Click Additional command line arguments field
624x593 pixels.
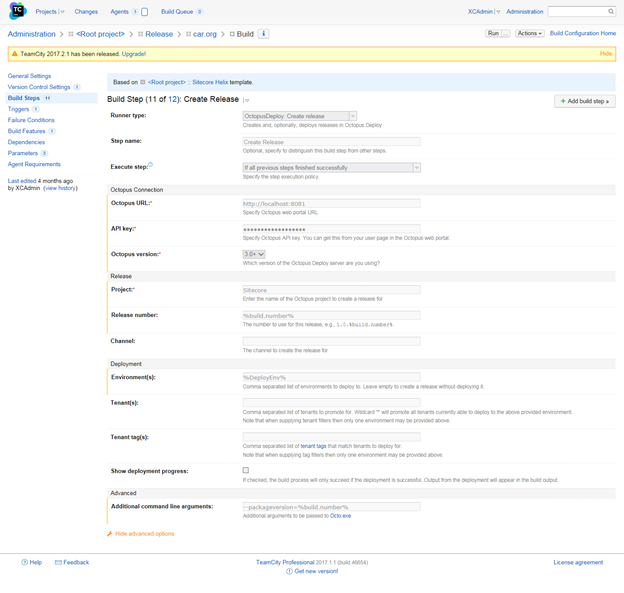332,507
